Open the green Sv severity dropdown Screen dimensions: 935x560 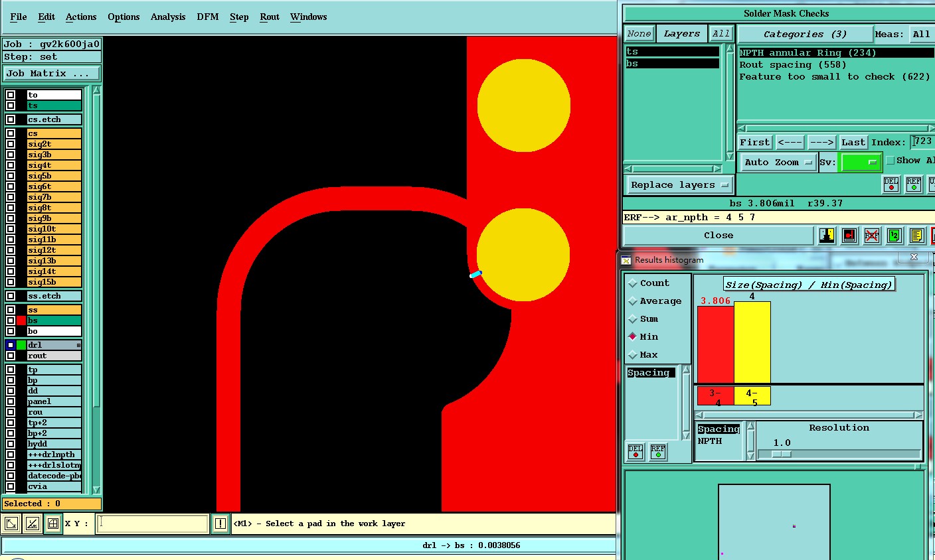pos(861,162)
